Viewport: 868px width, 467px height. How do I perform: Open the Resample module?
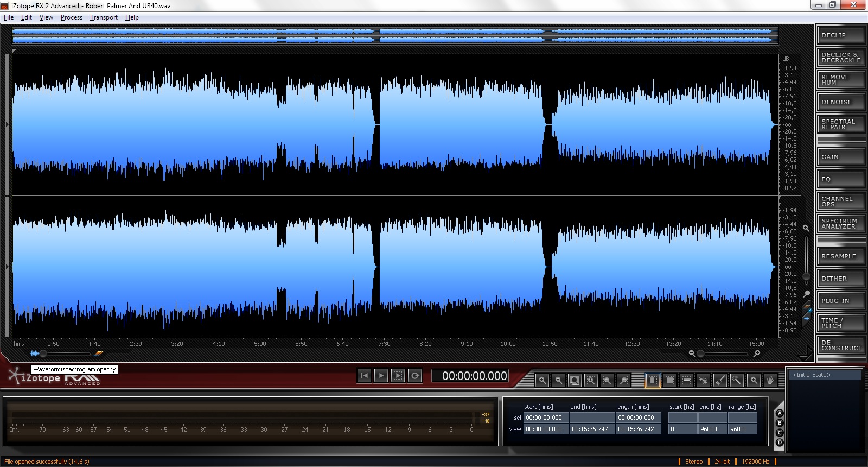pyautogui.click(x=841, y=256)
